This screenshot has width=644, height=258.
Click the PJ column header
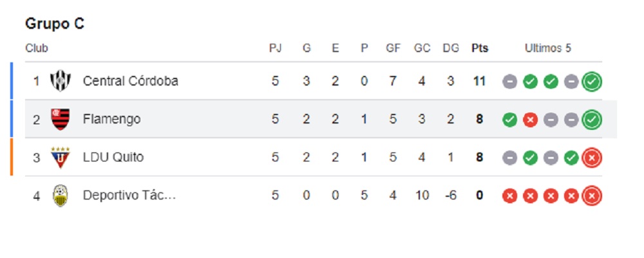click(x=275, y=48)
